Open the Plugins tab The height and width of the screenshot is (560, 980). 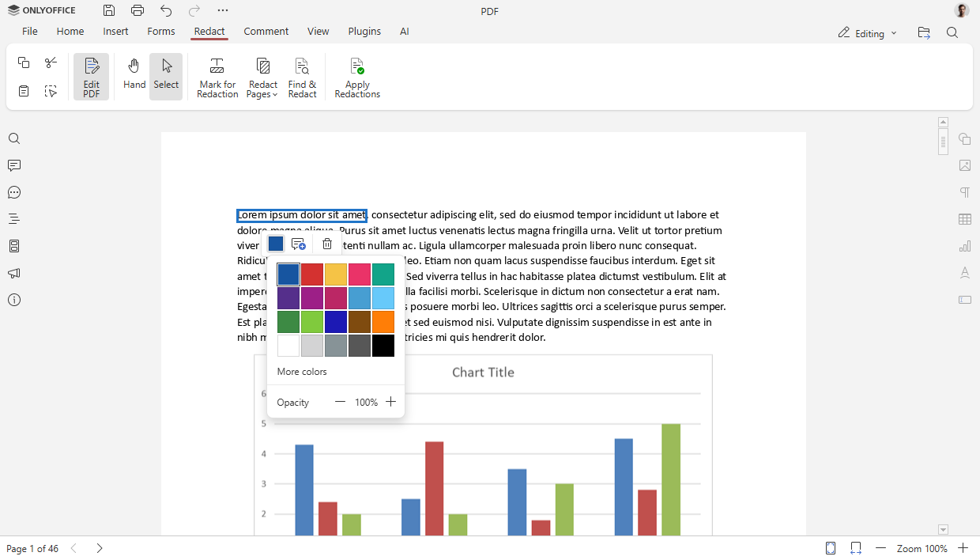click(x=364, y=31)
